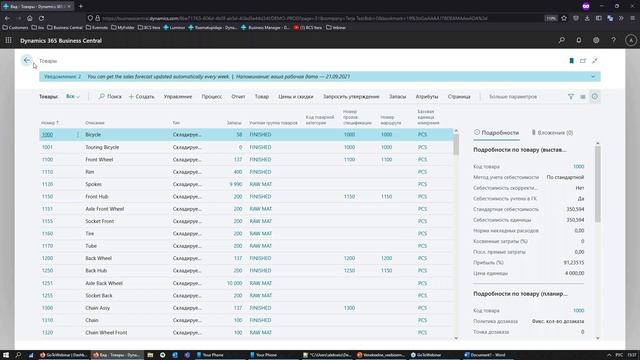The height and width of the screenshot is (360, 640).
Task: Show hidden system tray icons
Action: click(609, 355)
